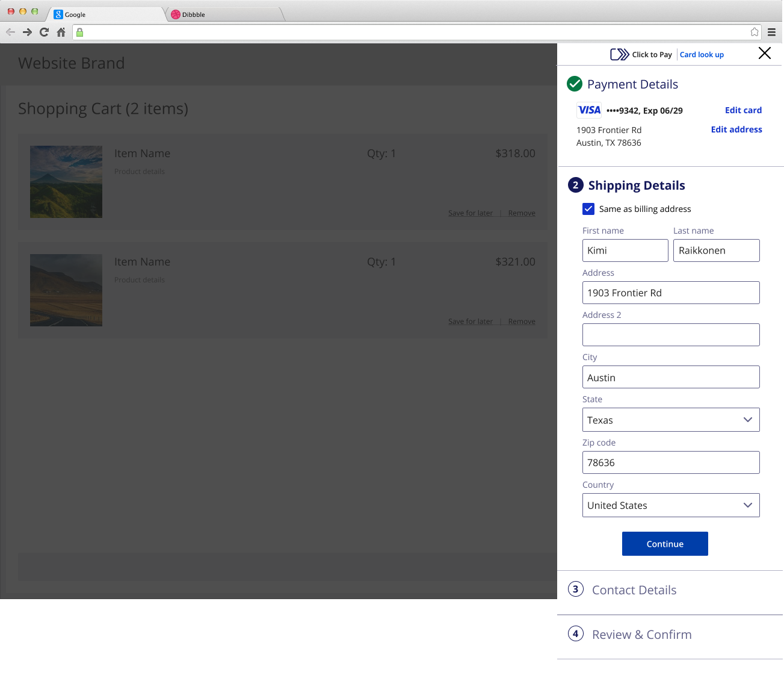Click the browser forward arrow

click(27, 33)
